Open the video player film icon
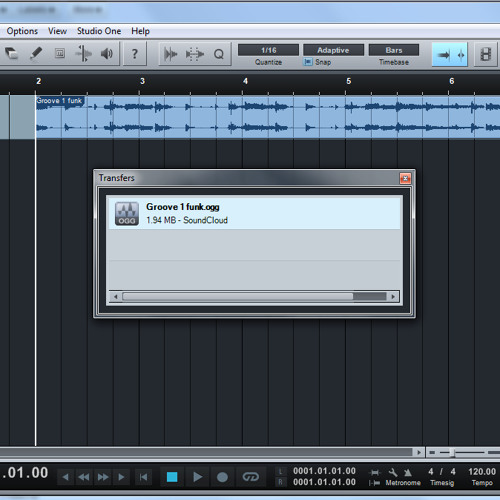500x500 pixels. [x=486, y=54]
